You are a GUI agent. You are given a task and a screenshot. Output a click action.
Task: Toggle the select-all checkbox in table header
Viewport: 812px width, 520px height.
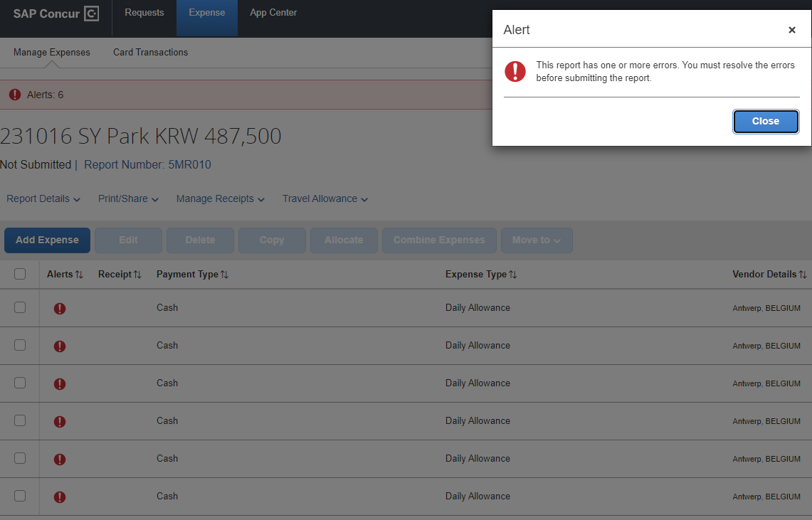(20, 274)
